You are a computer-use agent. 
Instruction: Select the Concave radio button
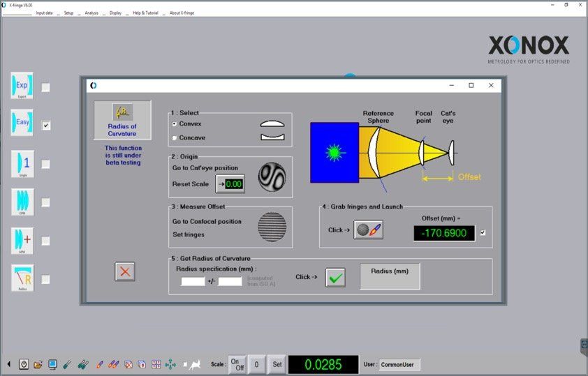[x=175, y=137]
